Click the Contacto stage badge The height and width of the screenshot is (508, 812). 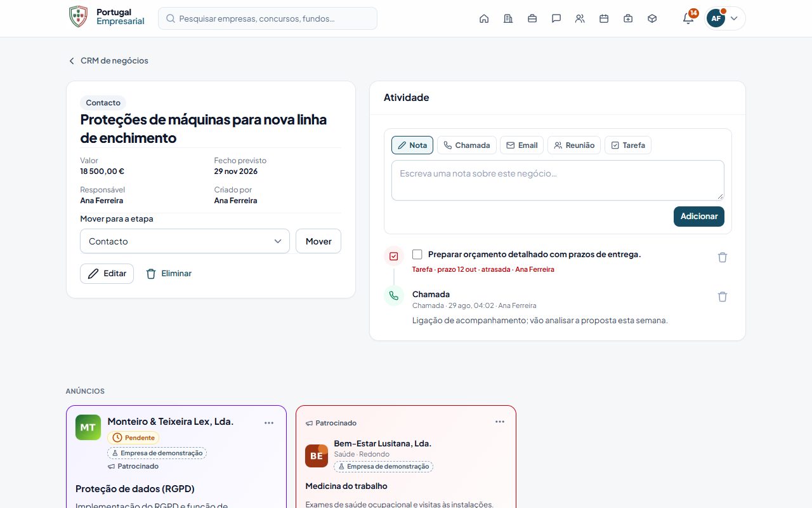103,103
